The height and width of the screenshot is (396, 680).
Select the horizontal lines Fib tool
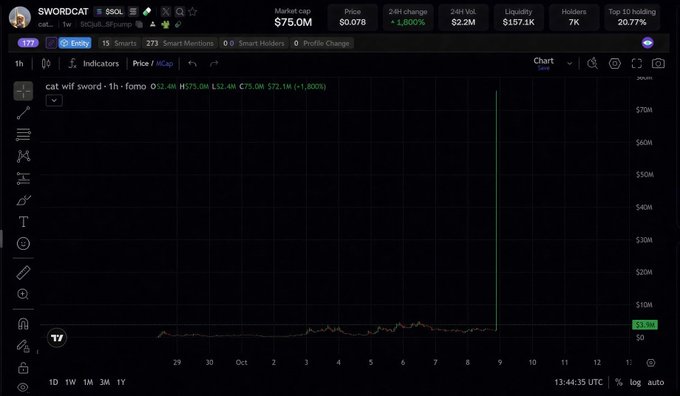[23, 134]
